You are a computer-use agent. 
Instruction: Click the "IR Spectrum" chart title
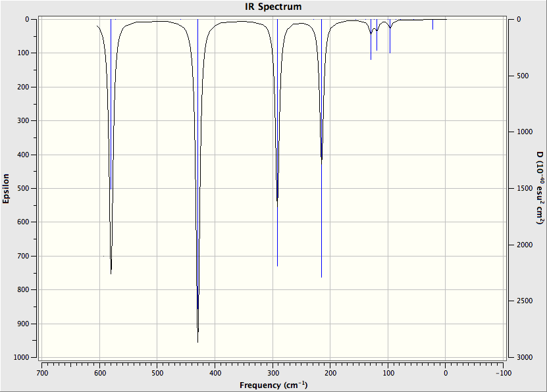tap(273, 7)
